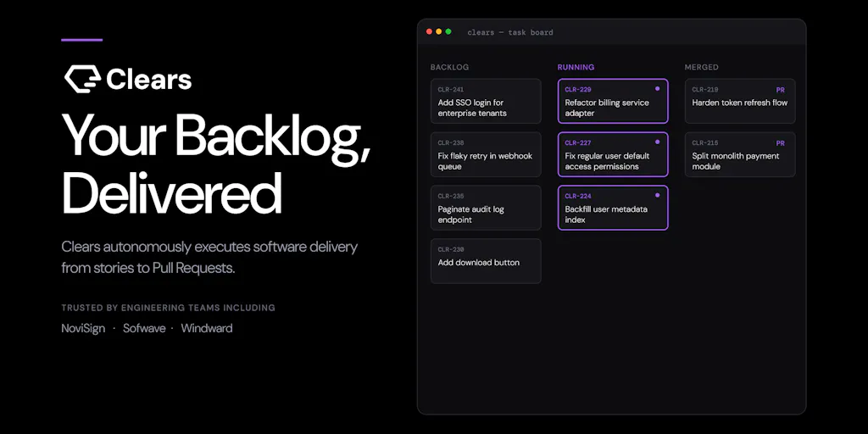Click the NoviSign customer name

(x=83, y=328)
